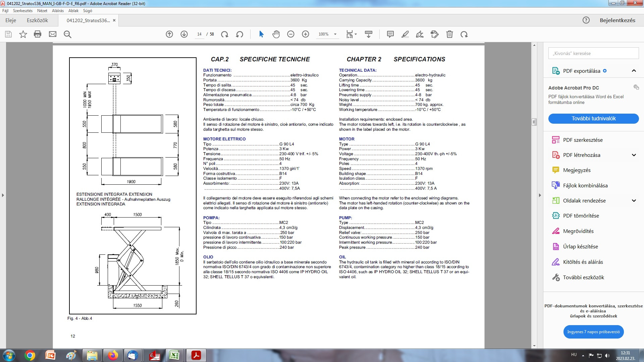644x362 pixels.
Task: Open Chrome from the taskbar
Action: pos(30,355)
